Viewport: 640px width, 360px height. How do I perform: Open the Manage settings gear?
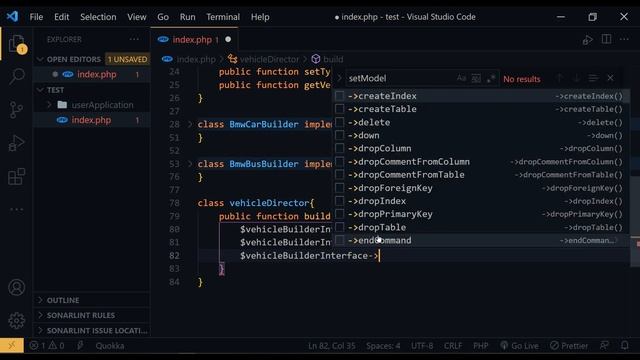pos(17,321)
